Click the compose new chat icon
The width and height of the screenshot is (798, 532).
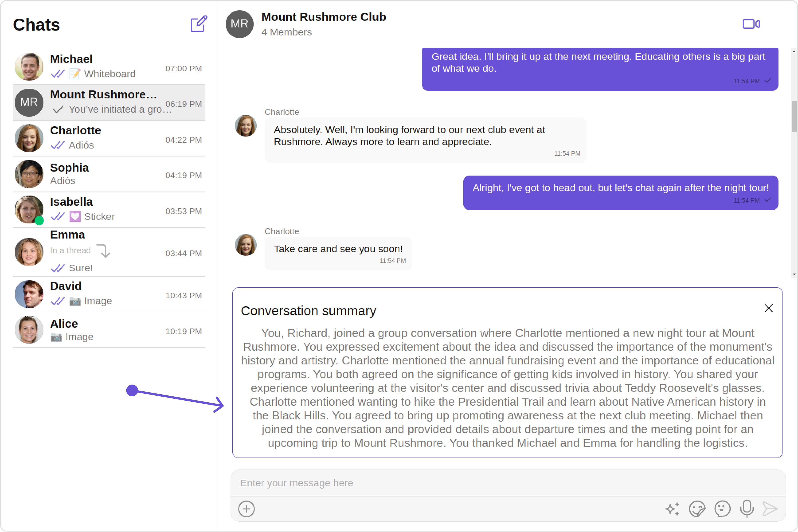pyautogui.click(x=198, y=24)
